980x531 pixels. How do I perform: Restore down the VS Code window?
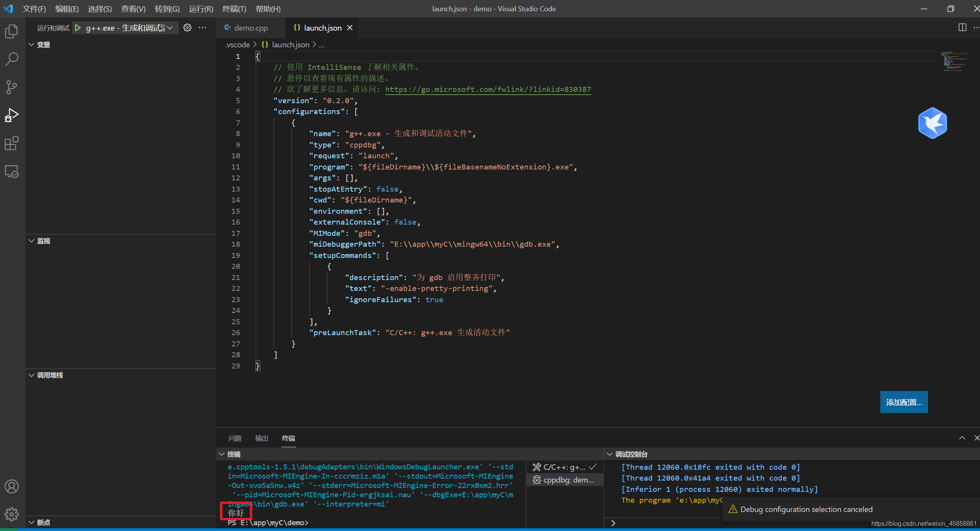(950, 9)
